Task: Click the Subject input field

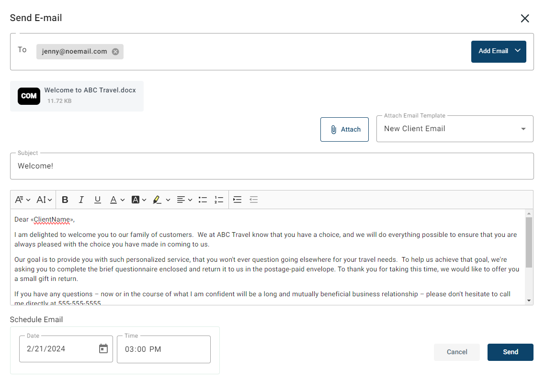Action: pyautogui.click(x=272, y=166)
